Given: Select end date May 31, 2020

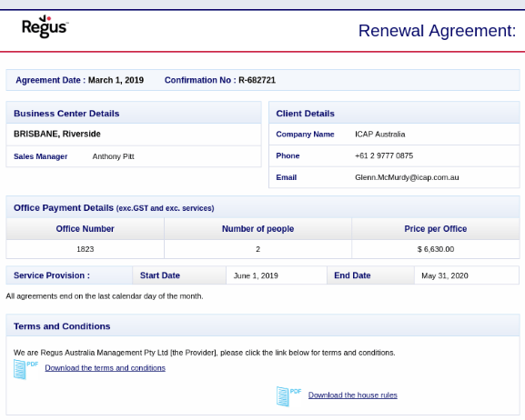Looking at the screenshot, I should (445, 275).
